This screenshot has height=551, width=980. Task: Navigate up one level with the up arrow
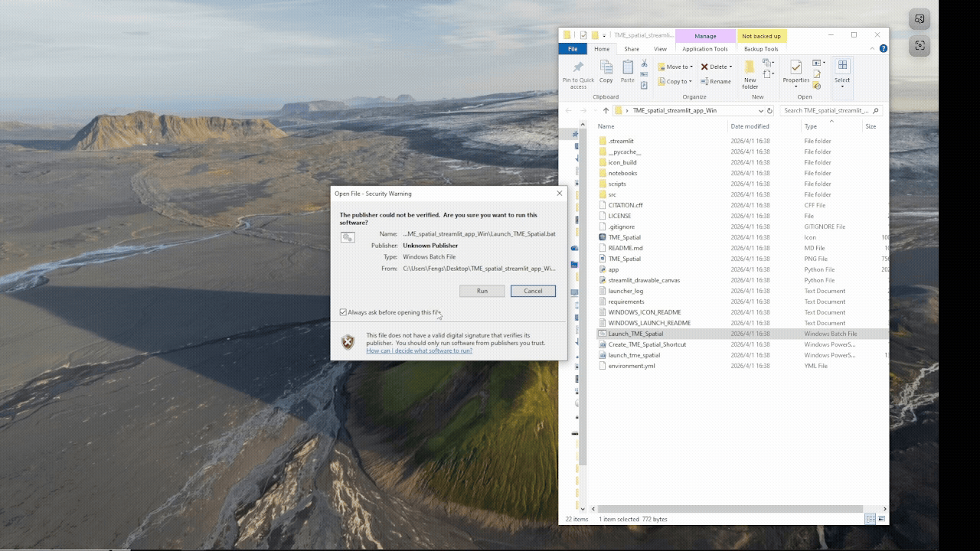point(606,110)
